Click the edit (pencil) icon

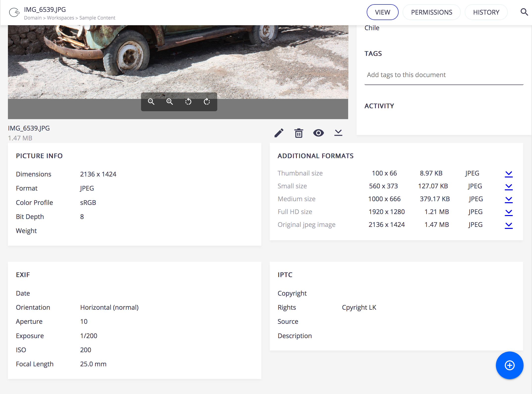coord(279,132)
